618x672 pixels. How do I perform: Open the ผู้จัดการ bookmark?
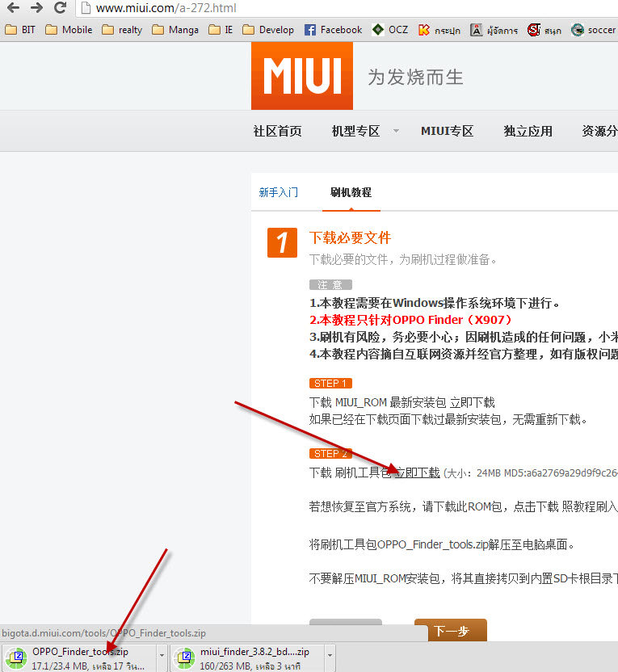click(494, 30)
